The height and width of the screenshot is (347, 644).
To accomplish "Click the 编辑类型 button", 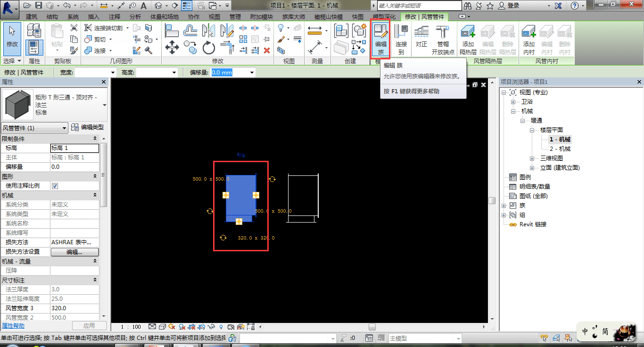I will pyautogui.click(x=88, y=127).
